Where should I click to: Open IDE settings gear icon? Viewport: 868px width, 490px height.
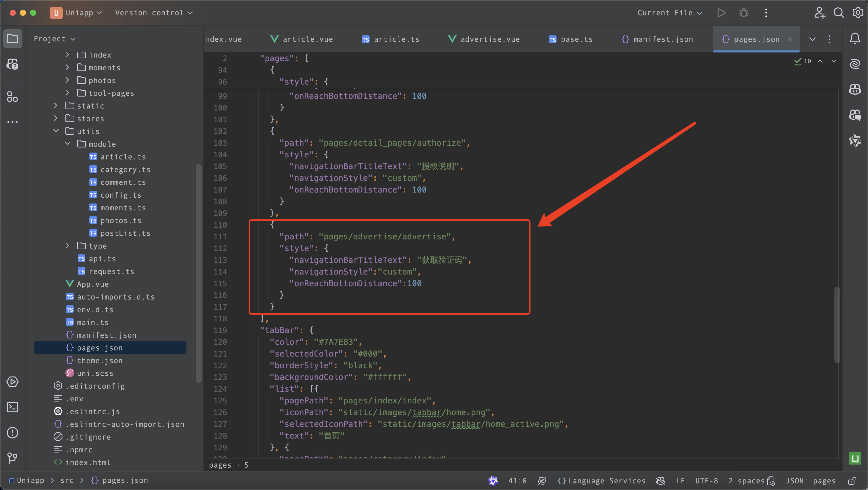(858, 13)
